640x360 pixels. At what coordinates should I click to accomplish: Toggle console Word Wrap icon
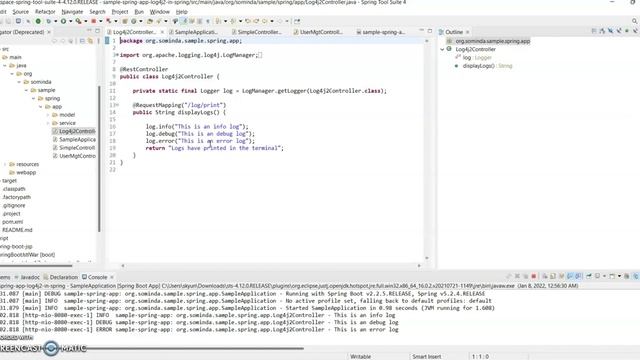tap(561, 276)
